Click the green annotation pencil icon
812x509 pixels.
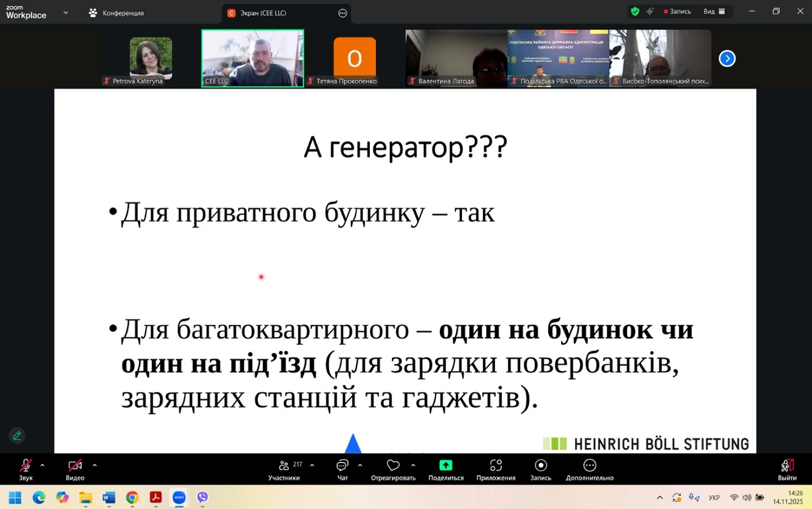coord(17,436)
